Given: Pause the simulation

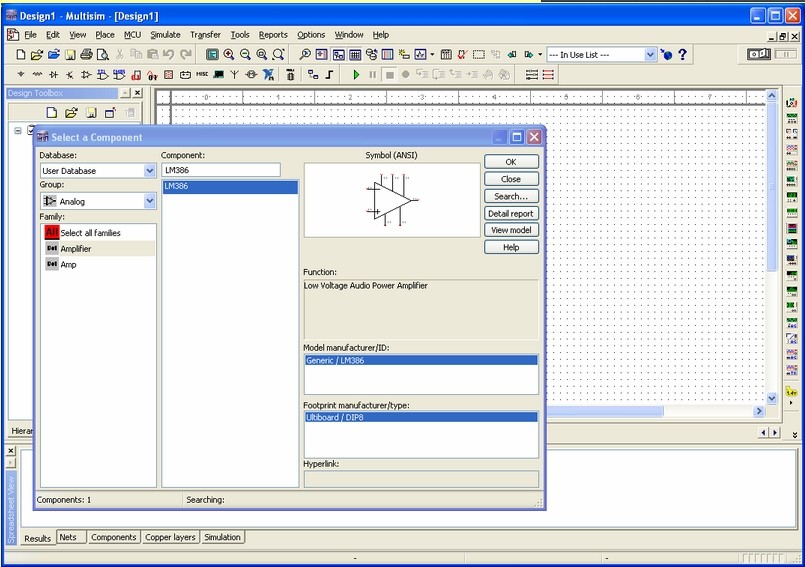Looking at the screenshot, I should (x=373, y=74).
